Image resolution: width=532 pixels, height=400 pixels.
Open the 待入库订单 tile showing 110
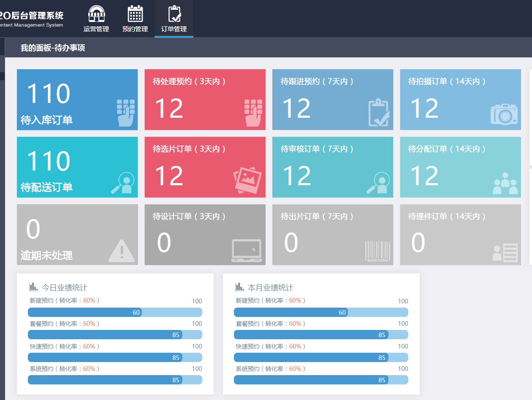coord(77,100)
